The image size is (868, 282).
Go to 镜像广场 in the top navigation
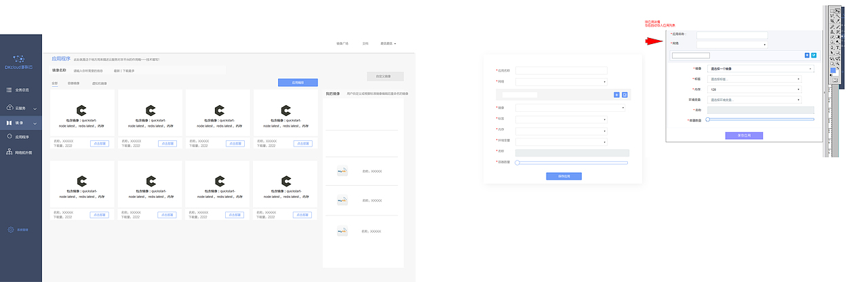342,43
